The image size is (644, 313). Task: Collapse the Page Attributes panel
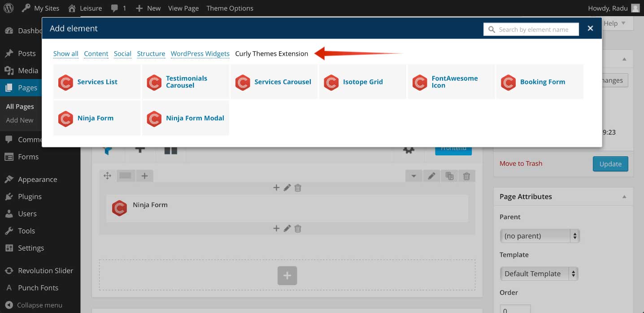624,197
